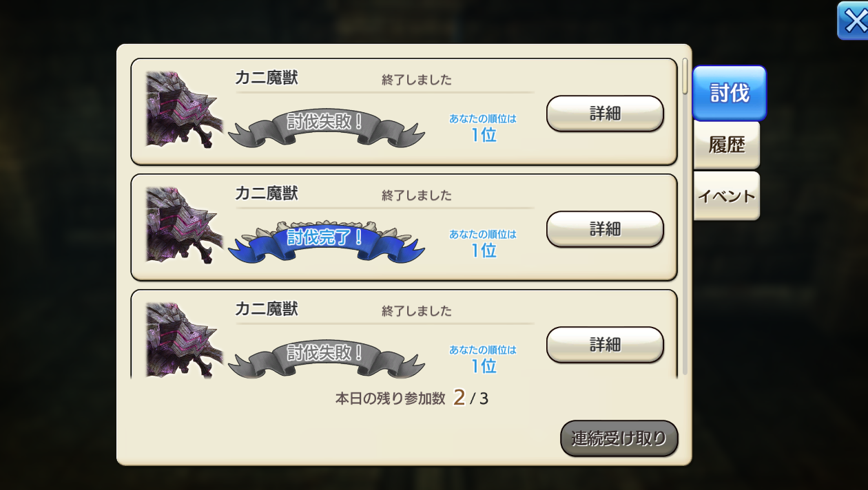Click 終了しました status on second entry
The width and height of the screenshot is (868, 490).
tap(417, 195)
